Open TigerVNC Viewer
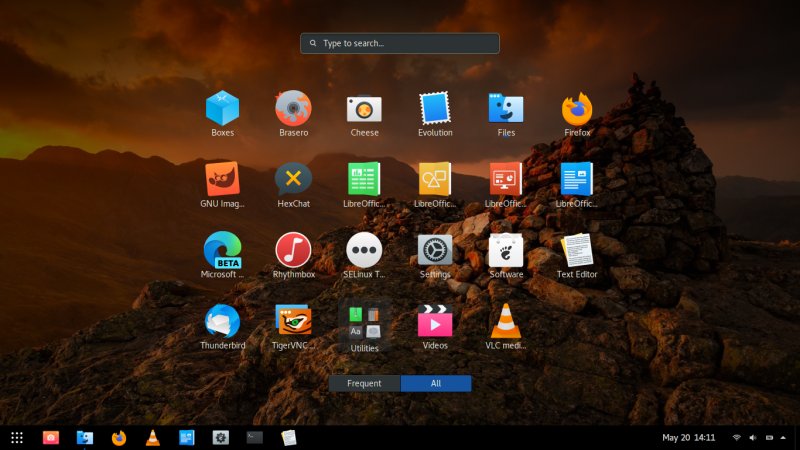 click(293, 320)
